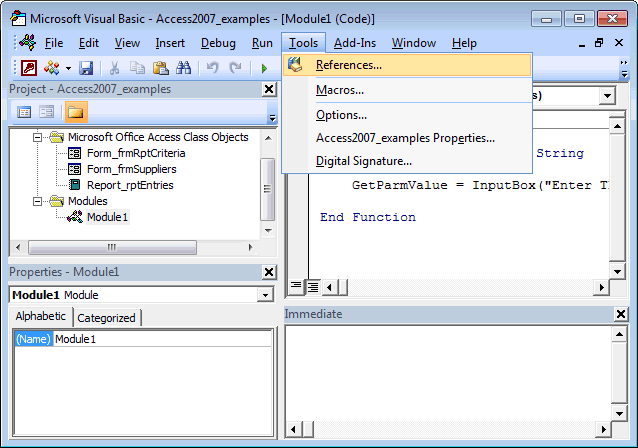Click the Tools menu header
The width and height of the screenshot is (638, 448).
coord(303,43)
